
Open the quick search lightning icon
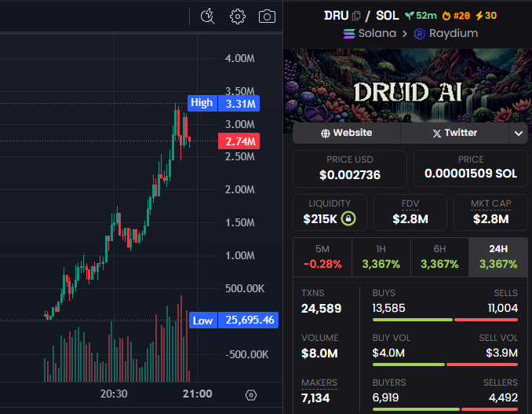207,16
